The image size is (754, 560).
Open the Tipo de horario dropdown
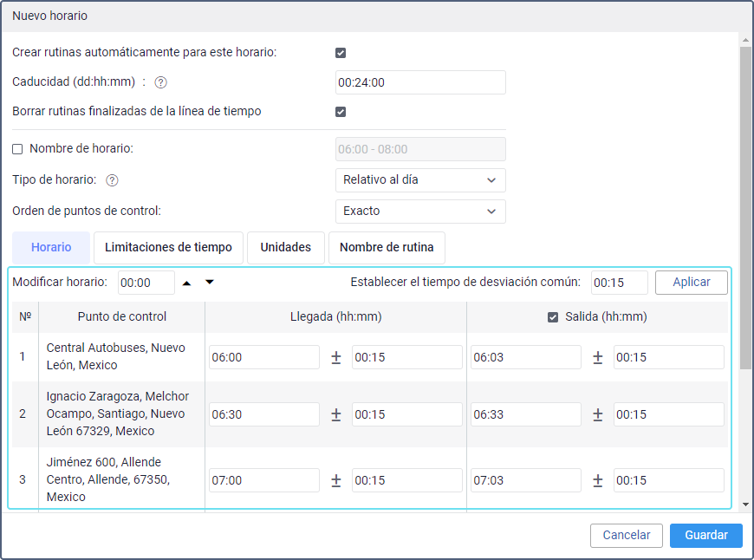[x=419, y=180]
